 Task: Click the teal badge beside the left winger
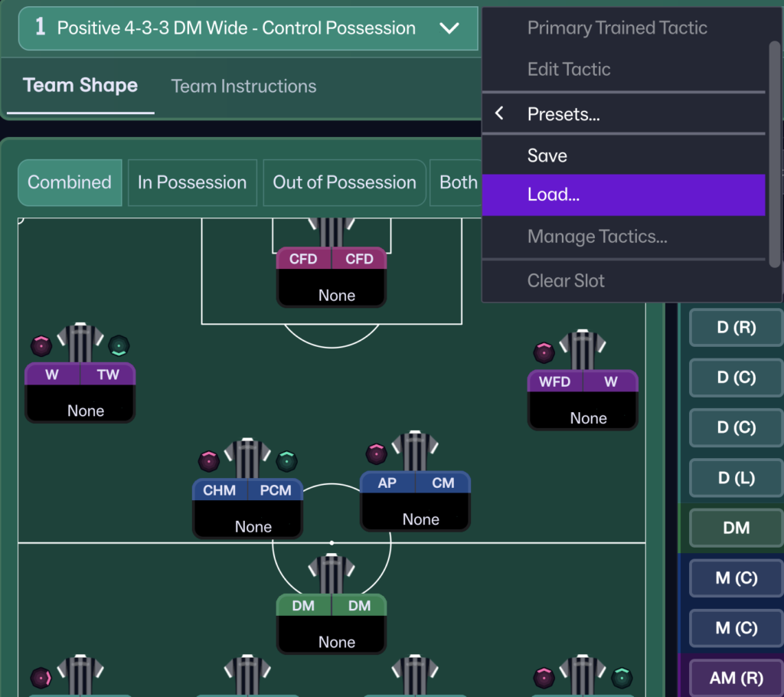[x=119, y=345]
